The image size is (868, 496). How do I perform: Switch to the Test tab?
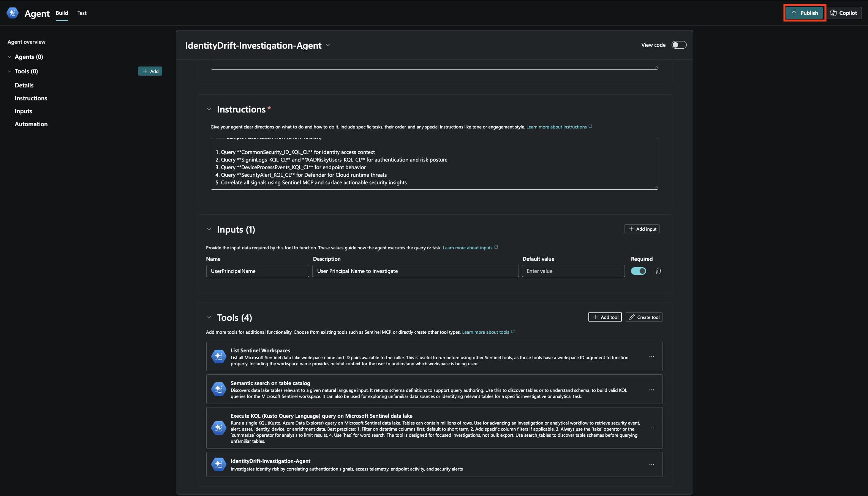pos(82,13)
